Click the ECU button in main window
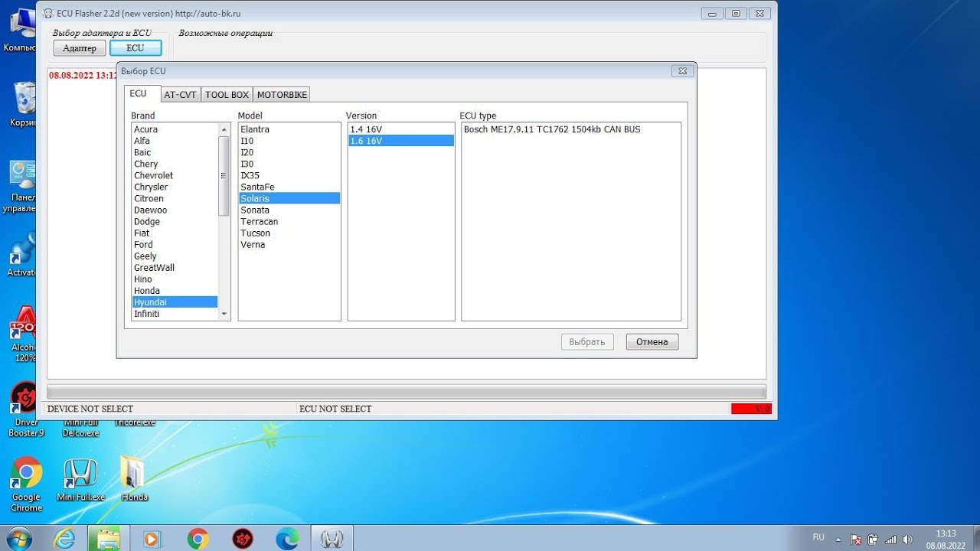980x551 pixels. [136, 47]
